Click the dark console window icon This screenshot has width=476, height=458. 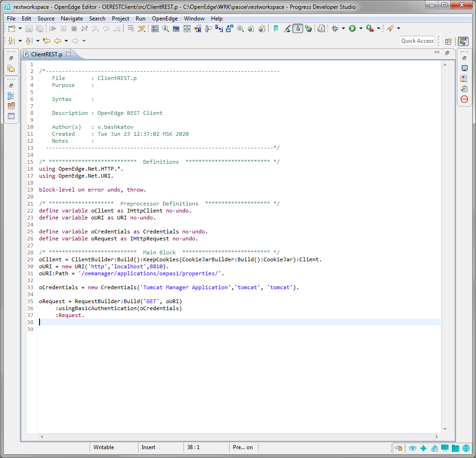coord(176,28)
